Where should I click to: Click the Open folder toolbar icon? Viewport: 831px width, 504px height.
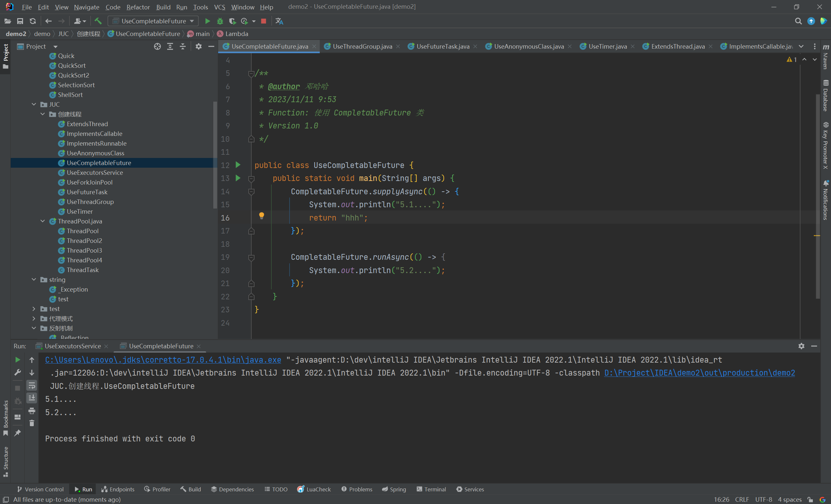(8, 21)
